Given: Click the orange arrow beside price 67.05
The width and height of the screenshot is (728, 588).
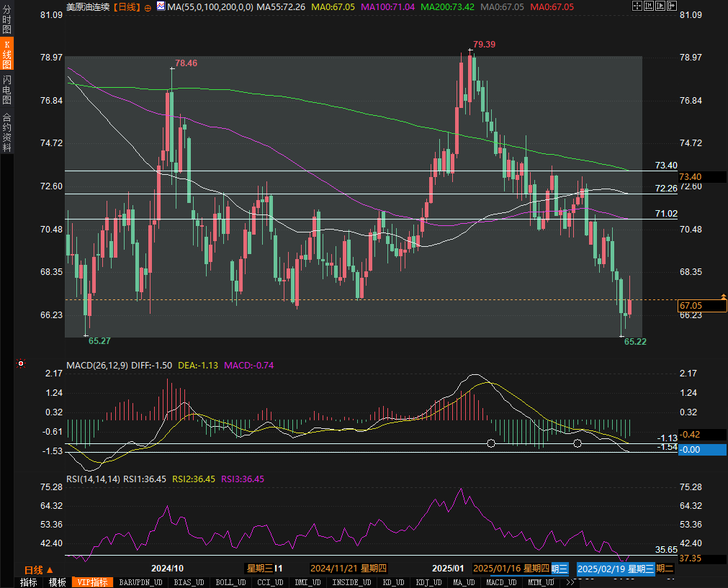Looking at the screenshot, I should pyautogui.click(x=723, y=297).
